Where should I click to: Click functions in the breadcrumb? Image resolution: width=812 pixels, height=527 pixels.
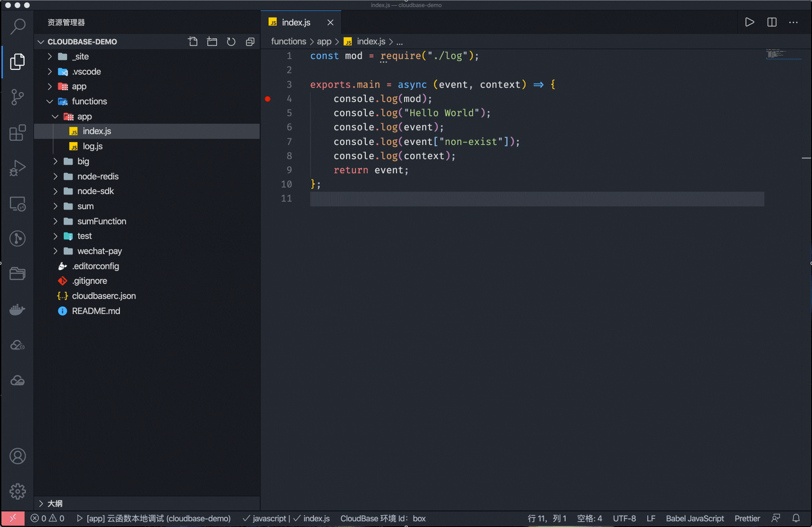point(288,42)
